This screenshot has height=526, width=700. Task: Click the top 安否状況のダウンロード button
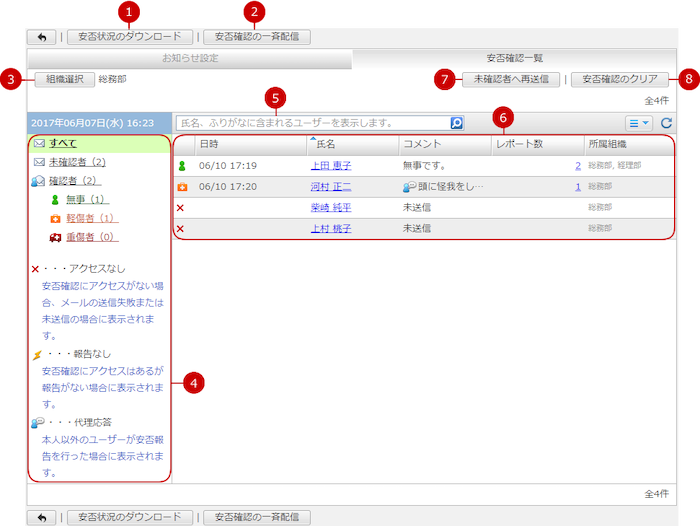click(129, 37)
